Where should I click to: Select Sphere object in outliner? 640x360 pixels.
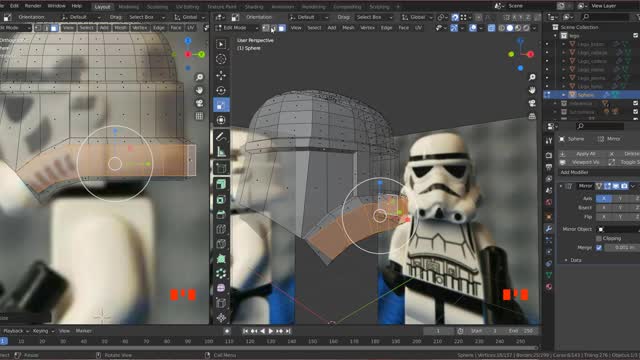tap(585, 95)
